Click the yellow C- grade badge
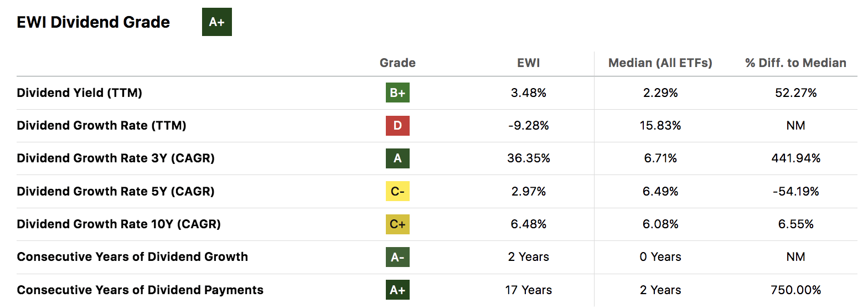 [x=397, y=191]
